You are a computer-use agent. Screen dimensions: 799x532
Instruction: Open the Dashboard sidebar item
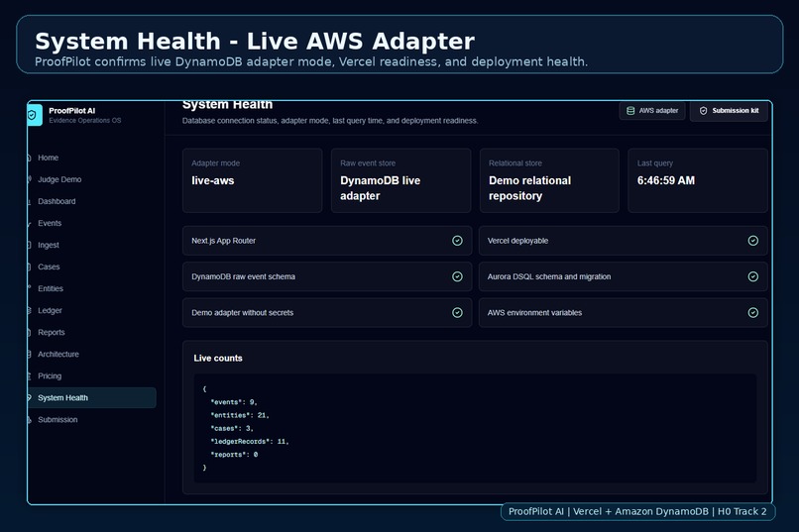click(x=57, y=201)
